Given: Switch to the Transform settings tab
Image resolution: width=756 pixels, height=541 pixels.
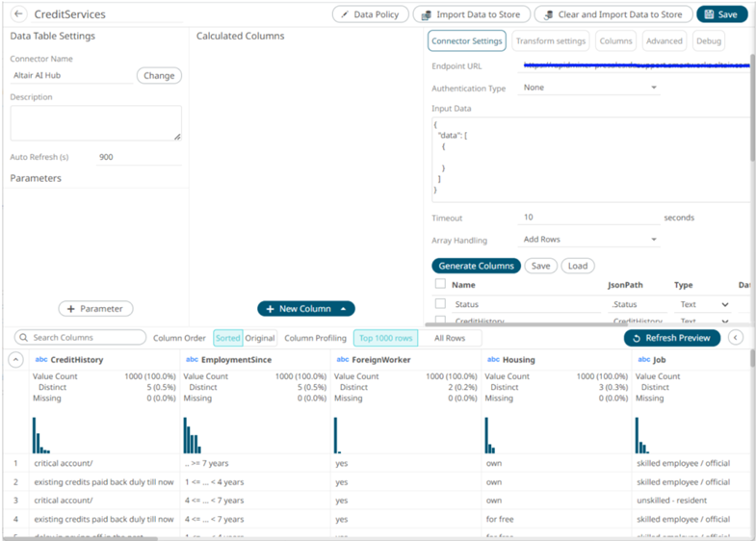Looking at the screenshot, I should click(550, 41).
